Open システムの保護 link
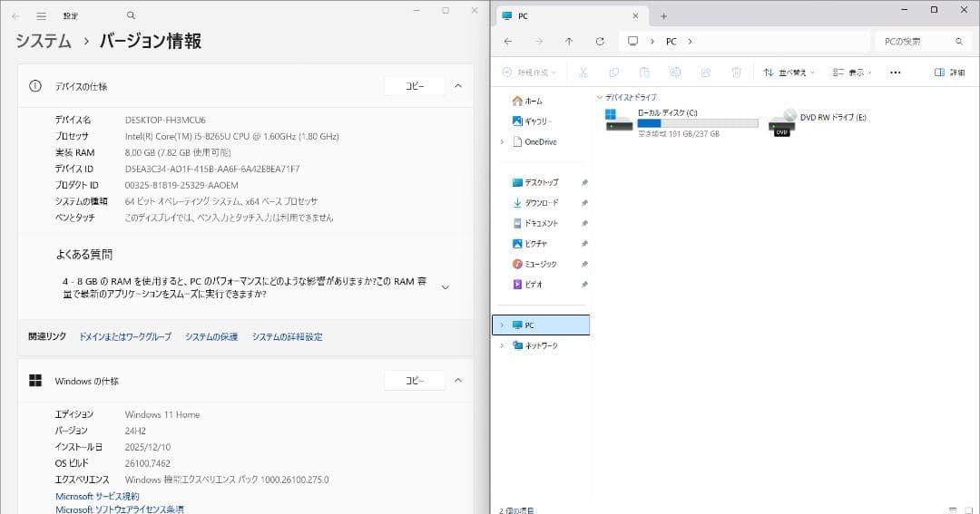The image size is (980, 514). [x=211, y=336]
